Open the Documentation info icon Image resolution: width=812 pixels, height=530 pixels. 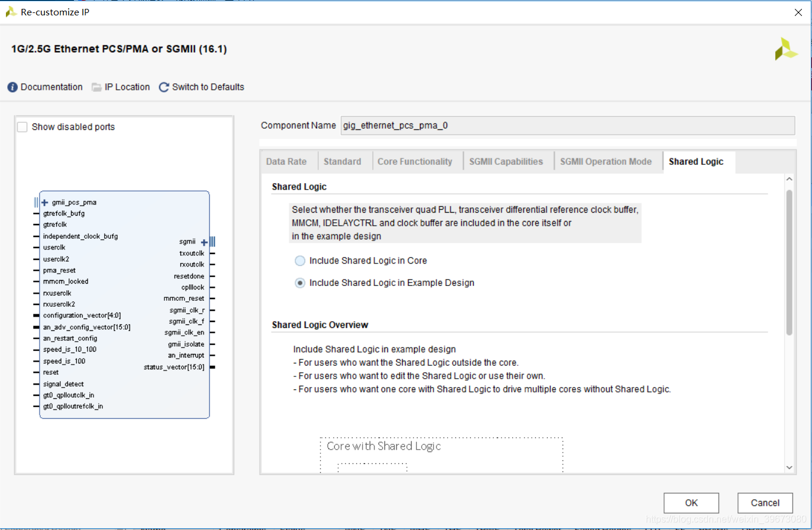pos(12,87)
